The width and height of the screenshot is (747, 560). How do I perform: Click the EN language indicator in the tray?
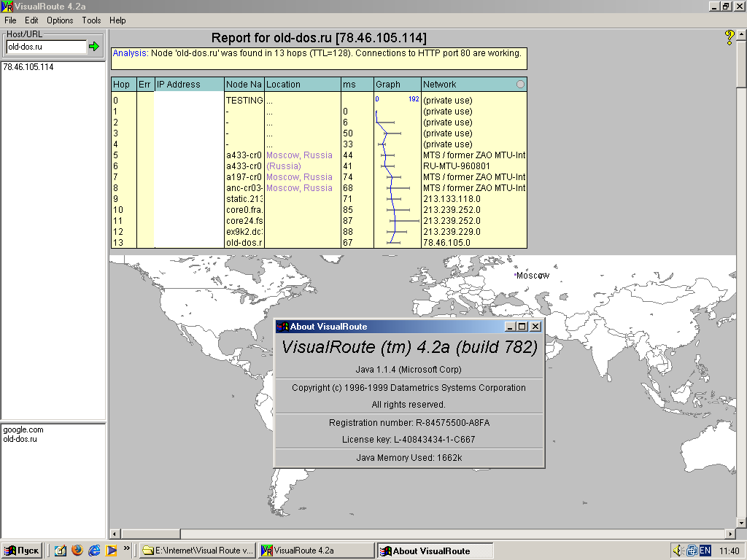pos(705,551)
